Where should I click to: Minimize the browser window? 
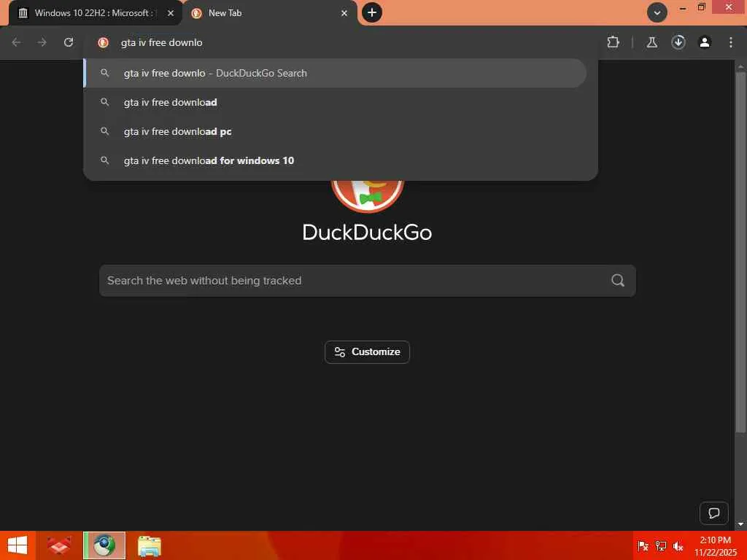tap(683, 8)
